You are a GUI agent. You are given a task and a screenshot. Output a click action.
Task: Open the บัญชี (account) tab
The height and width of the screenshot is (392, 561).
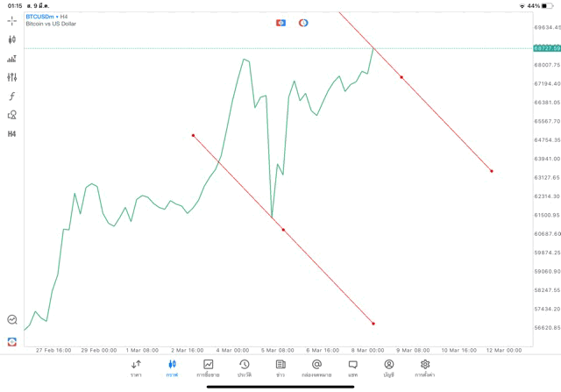(x=388, y=368)
